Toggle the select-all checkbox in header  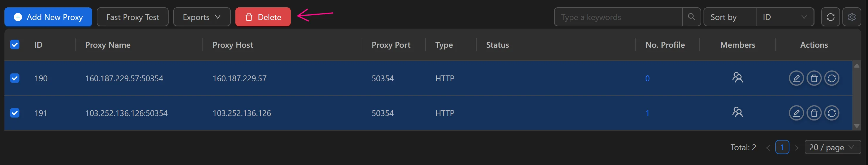(x=15, y=44)
